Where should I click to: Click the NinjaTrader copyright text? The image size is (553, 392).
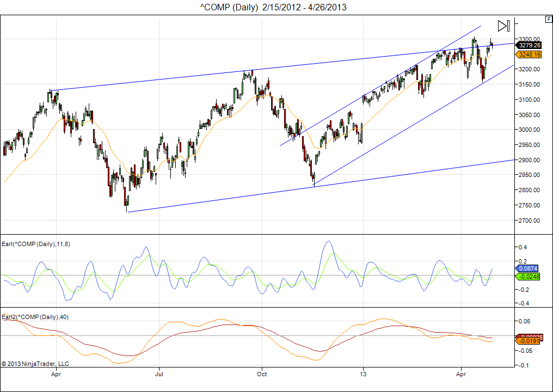coord(35,363)
